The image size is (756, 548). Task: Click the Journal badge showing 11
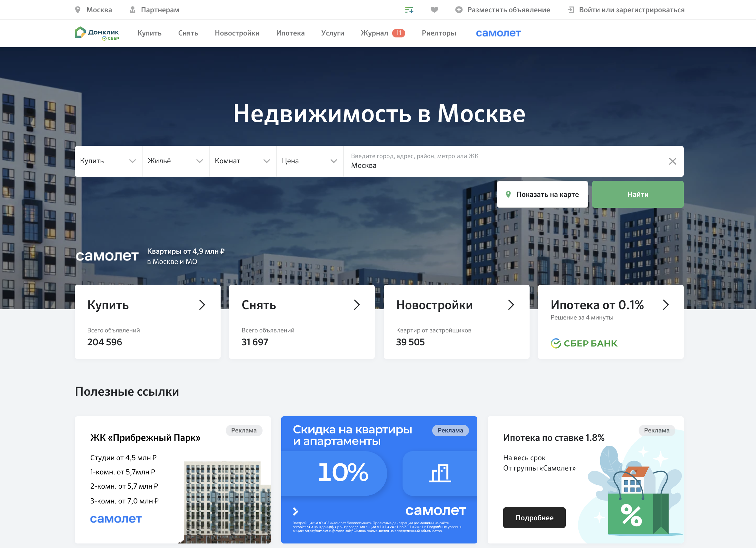pos(398,33)
